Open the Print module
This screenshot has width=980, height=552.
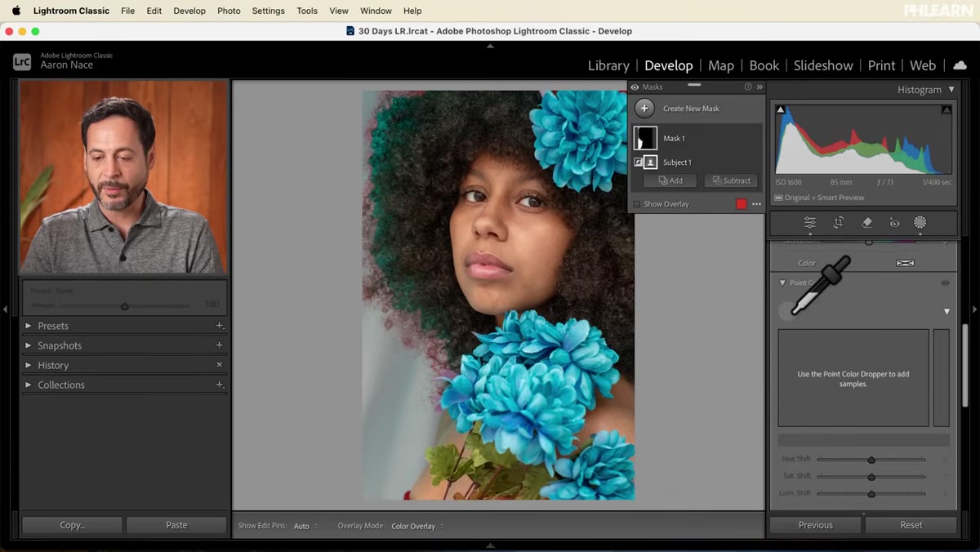coord(881,65)
